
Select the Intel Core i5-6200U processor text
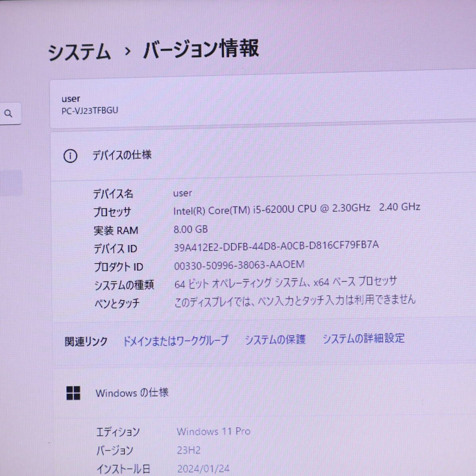pyautogui.click(x=296, y=208)
